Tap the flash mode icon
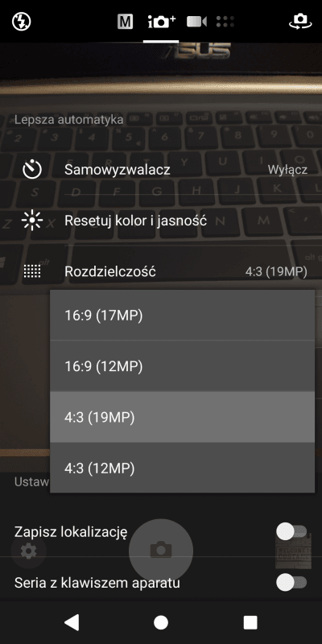This screenshot has height=644, width=322. (22, 22)
